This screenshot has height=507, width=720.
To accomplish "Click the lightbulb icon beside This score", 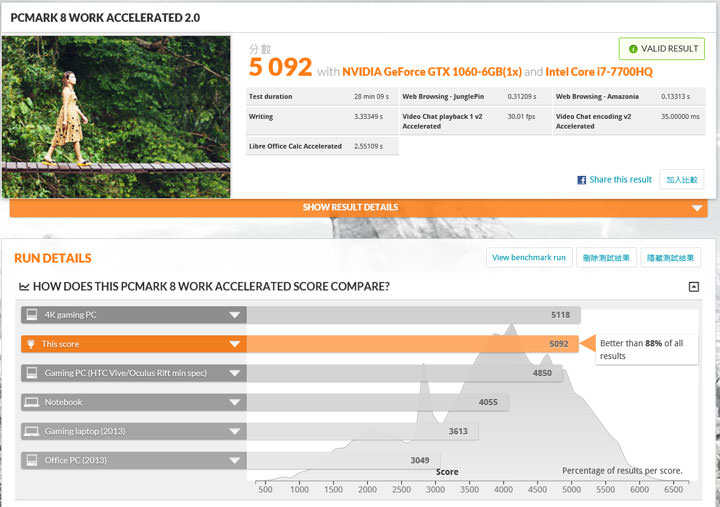I will 32,344.
